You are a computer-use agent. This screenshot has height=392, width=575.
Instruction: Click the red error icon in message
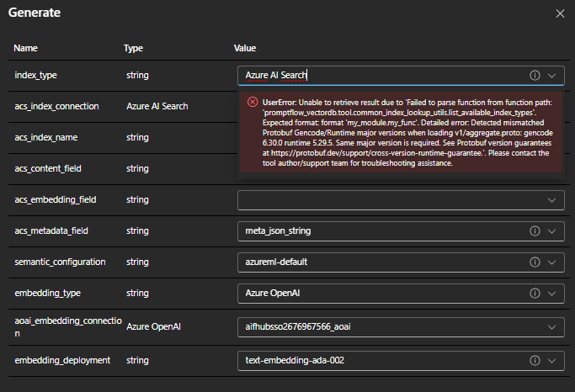point(253,102)
